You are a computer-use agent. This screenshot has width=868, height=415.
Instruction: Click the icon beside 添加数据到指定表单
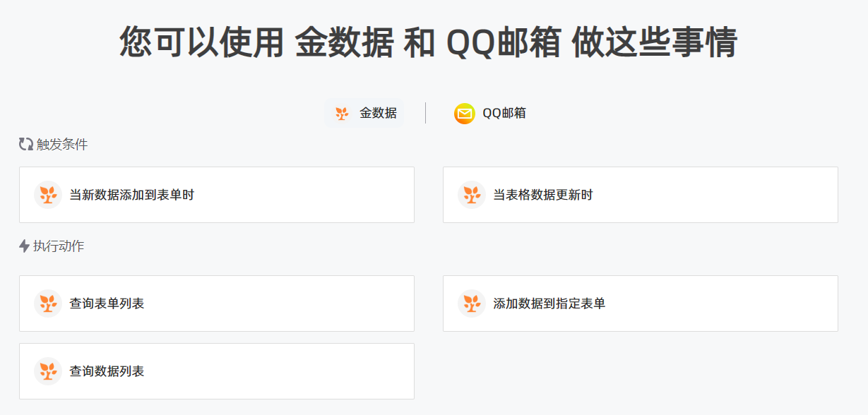pos(472,303)
